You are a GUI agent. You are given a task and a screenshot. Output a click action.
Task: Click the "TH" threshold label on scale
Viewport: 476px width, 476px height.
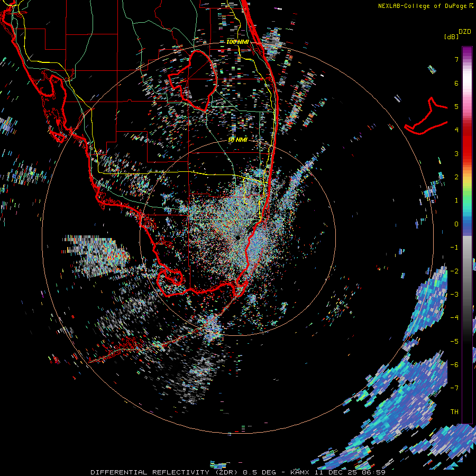(454, 412)
